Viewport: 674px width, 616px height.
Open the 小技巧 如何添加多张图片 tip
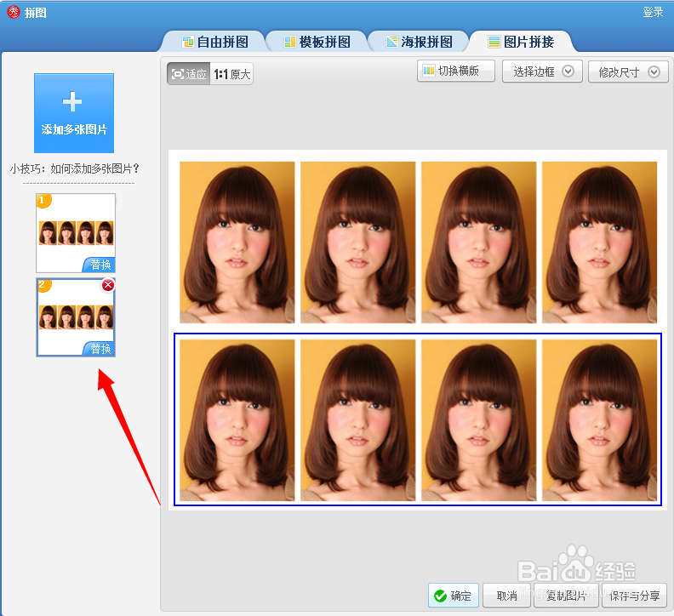click(74, 168)
